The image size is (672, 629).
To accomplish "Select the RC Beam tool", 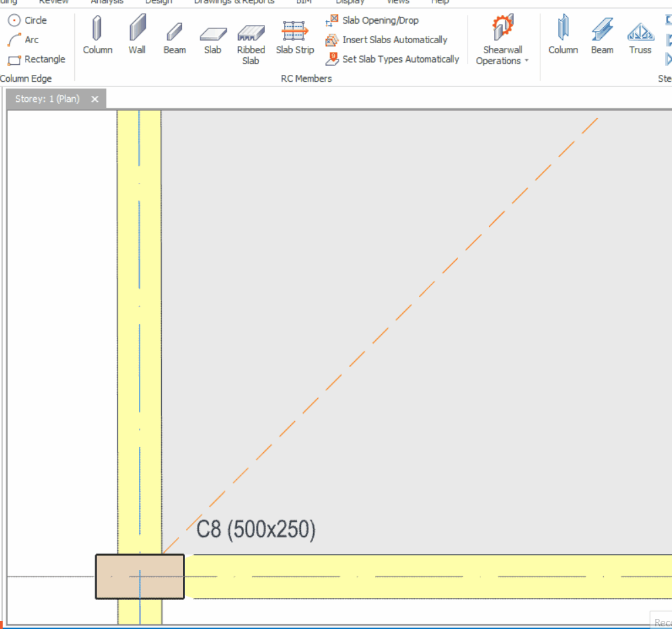I will 175,36.
